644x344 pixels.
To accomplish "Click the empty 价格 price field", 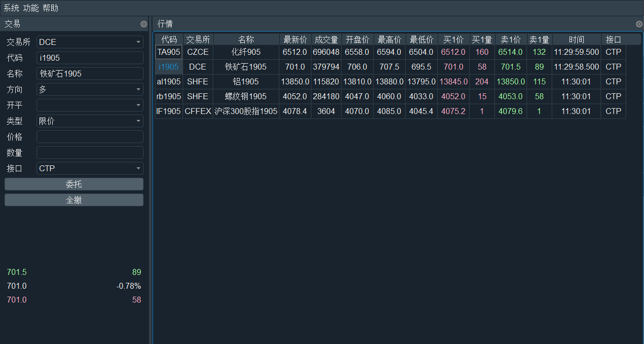I will pos(90,137).
